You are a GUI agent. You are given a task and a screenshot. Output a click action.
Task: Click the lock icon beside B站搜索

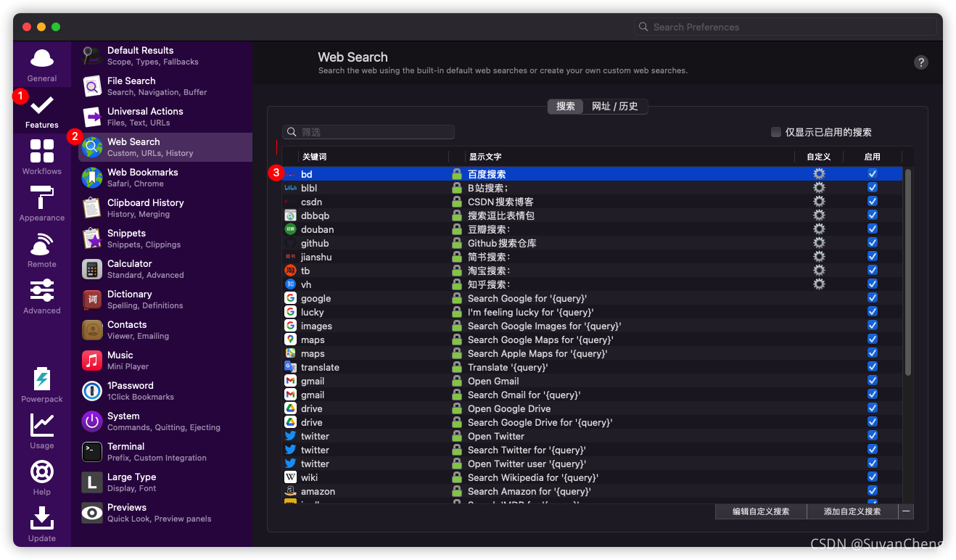coord(457,188)
